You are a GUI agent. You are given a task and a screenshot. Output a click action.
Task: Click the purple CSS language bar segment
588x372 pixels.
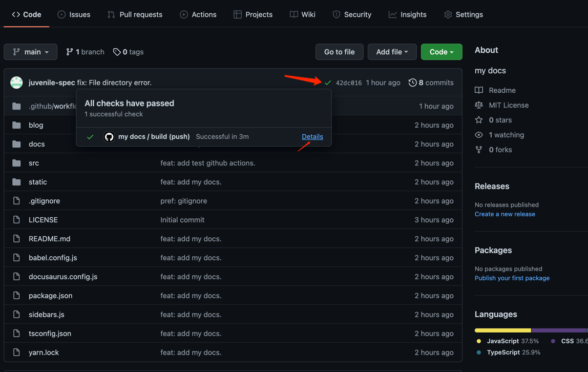(x=559, y=330)
